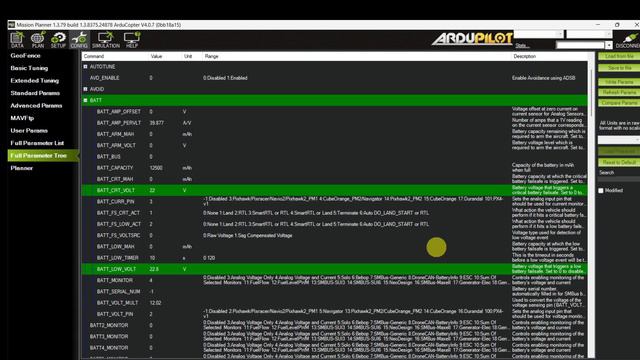640x360 pixels.
Task: Select Full Parameter Tree in the sidebar
Action: [x=43, y=156]
